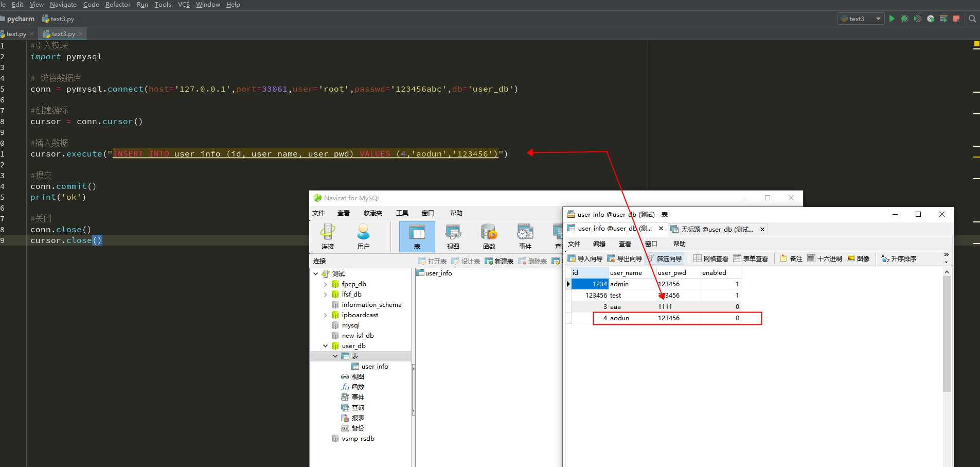Image resolution: width=980 pixels, height=467 pixels.
Task: Click the Navicat 用户 (User) toolbar icon
Action: click(363, 237)
